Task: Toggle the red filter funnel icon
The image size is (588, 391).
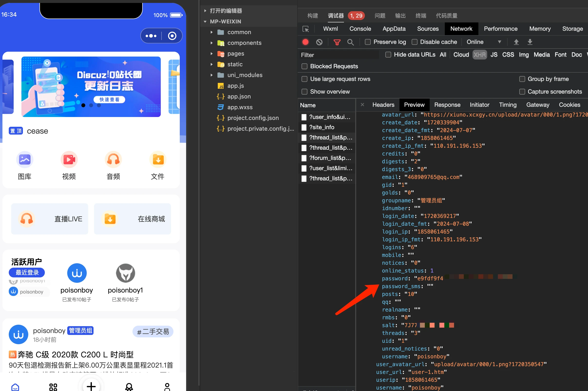Action: [x=337, y=42]
